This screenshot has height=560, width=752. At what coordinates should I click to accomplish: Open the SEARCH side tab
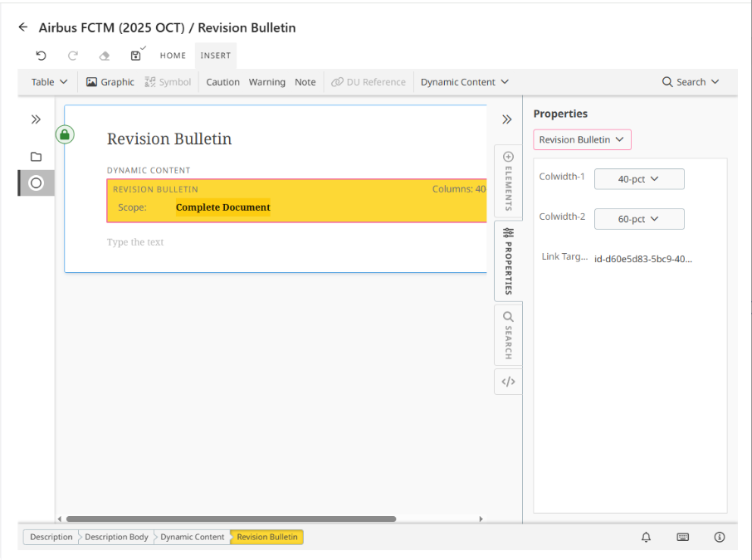508,335
